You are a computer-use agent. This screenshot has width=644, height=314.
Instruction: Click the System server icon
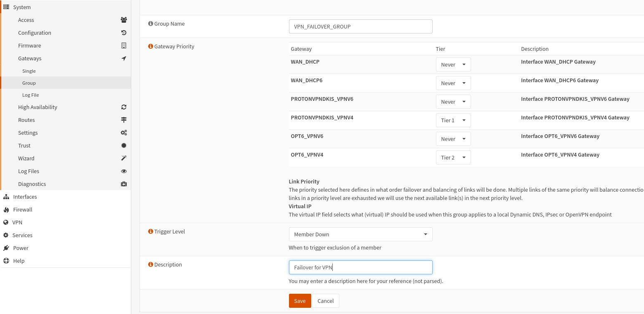tap(6, 7)
